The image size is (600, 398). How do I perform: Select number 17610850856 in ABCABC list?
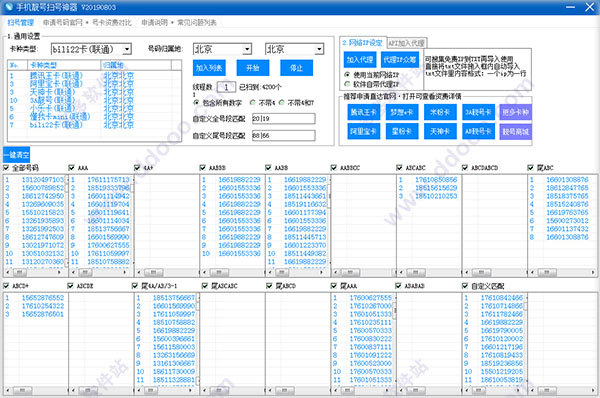436,179
